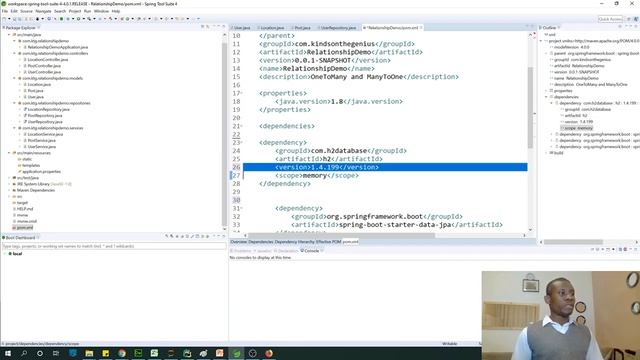The image size is (640, 360).
Task: Open Firefox from taskbar
Action: pos(269,353)
